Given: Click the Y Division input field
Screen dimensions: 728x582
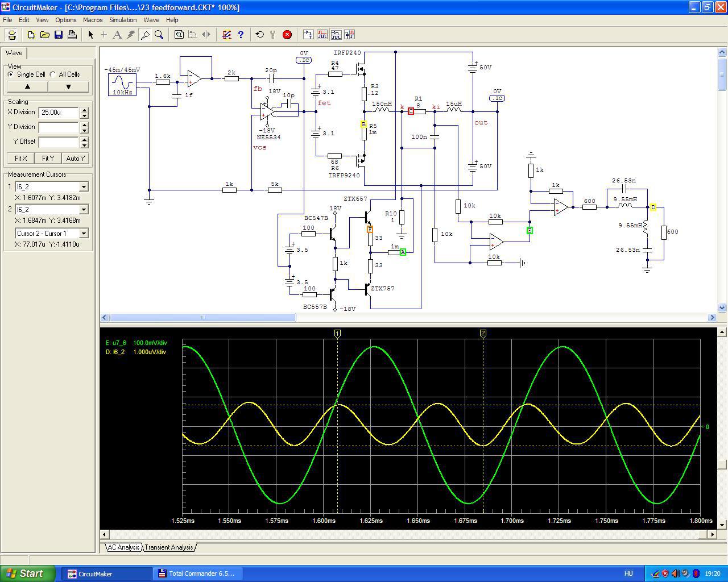Looking at the screenshot, I should tap(59, 127).
